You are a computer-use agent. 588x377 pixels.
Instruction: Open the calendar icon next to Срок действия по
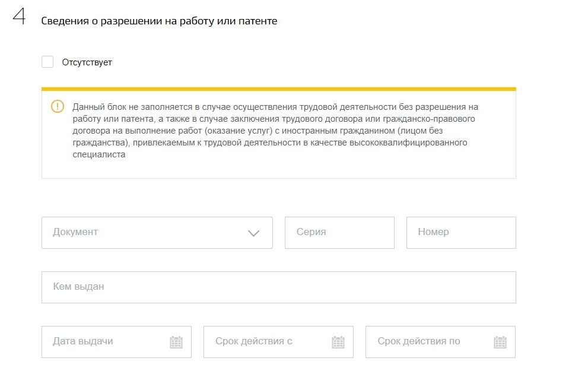click(x=499, y=341)
